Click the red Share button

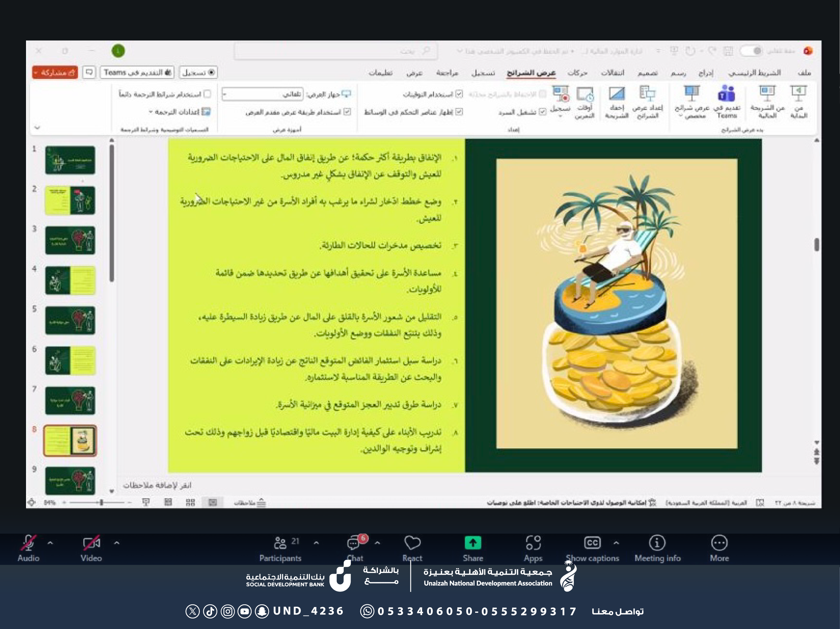55,72
